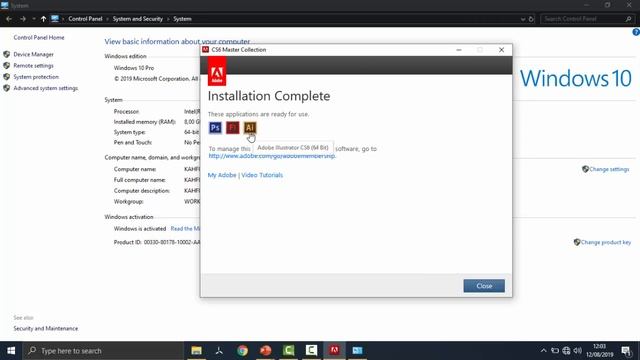Show hidden system tray icons
640x360 pixels.
pos(543,351)
